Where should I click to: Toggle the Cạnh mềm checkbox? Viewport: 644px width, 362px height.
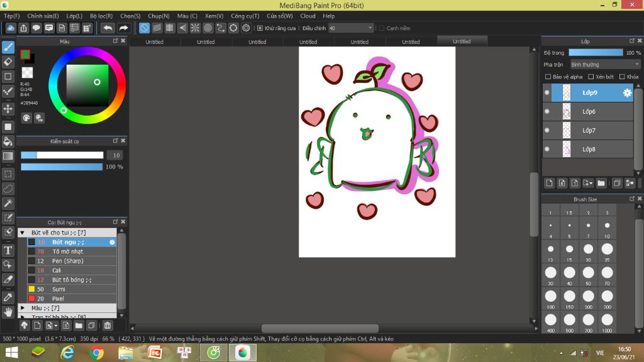click(382, 28)
